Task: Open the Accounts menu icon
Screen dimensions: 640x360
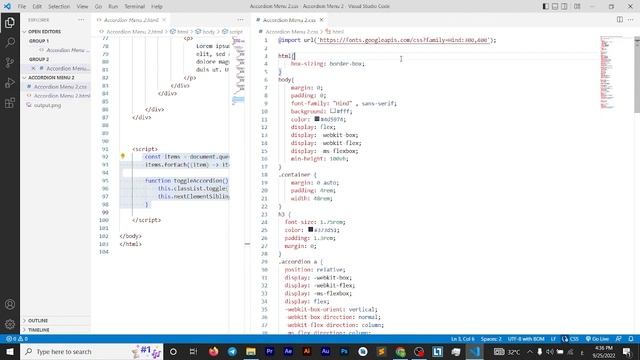Action: (10, 304)
